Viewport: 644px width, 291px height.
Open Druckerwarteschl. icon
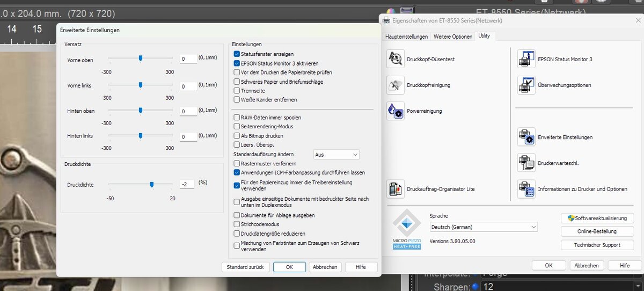[526, 163]
